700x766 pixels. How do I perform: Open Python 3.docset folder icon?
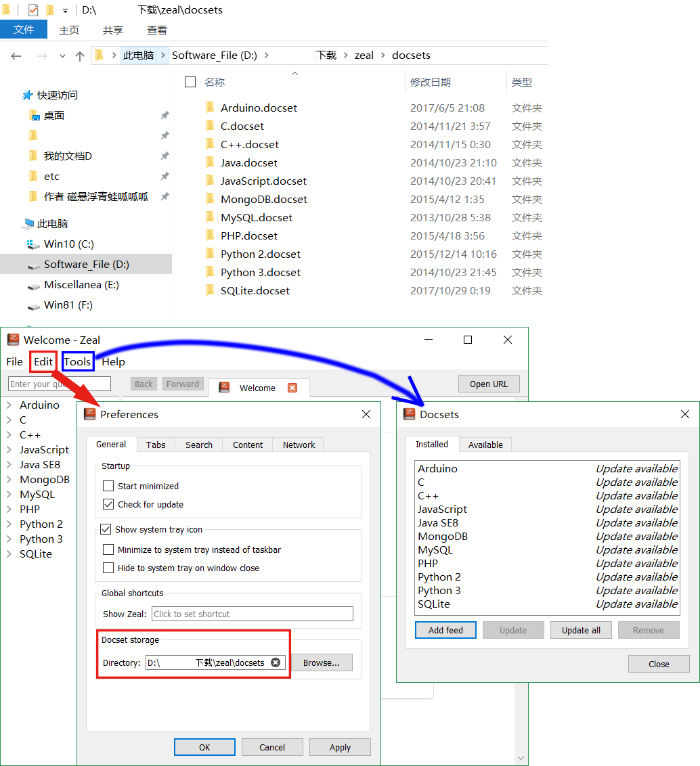210,272
